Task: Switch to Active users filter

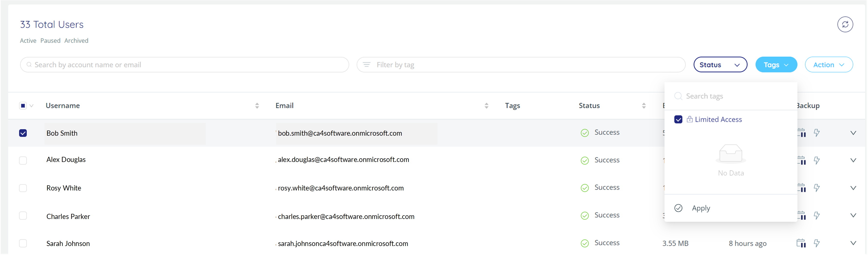Action: click(x=28, y=40)
